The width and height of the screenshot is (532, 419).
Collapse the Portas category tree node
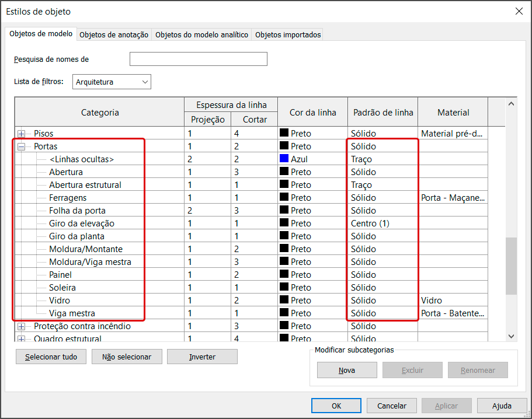tap(22, 146)
